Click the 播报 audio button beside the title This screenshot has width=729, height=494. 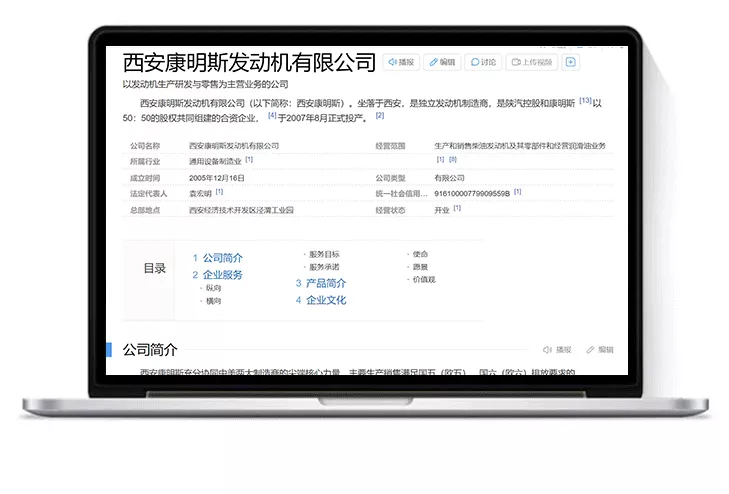401,62
